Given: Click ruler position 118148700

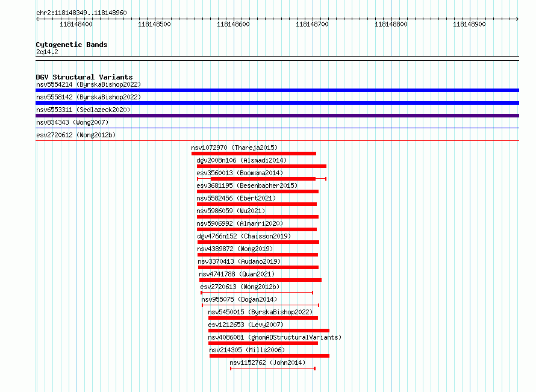Looking at the screenshot, I should (312, 24).
